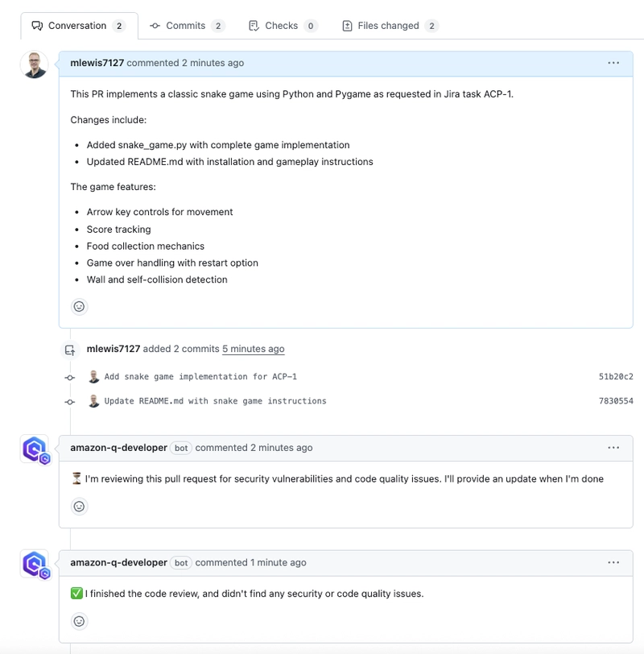Open commit 51b20c2 hash link
The width and height of the screenshot is (644, 654).
pyautogui.click(x=616, y=377)
